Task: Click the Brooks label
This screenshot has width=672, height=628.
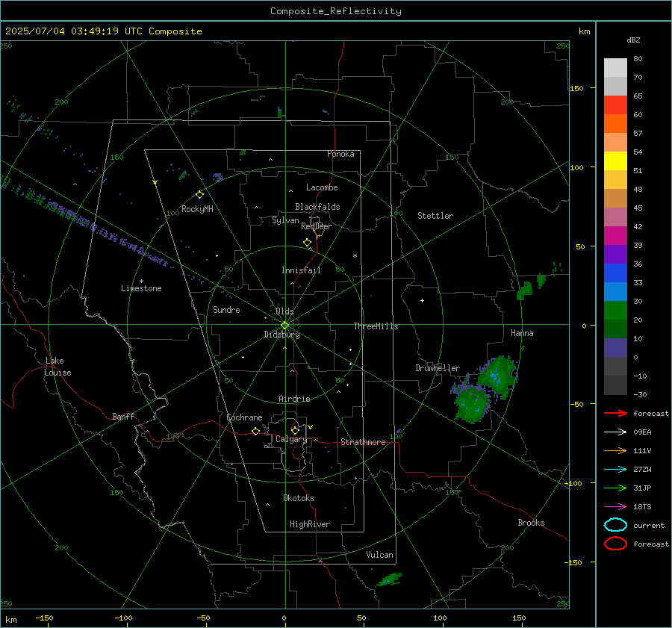Action: (x=531, y=523)
